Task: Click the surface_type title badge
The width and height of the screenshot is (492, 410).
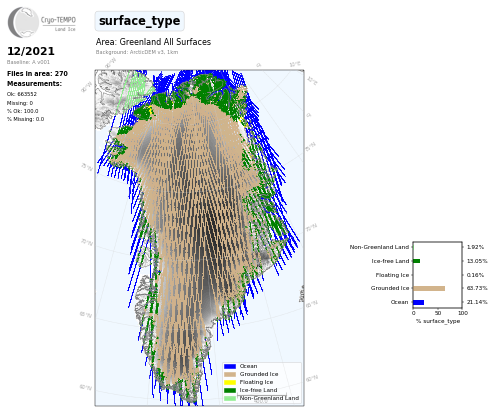Action: tap(140, 21)
